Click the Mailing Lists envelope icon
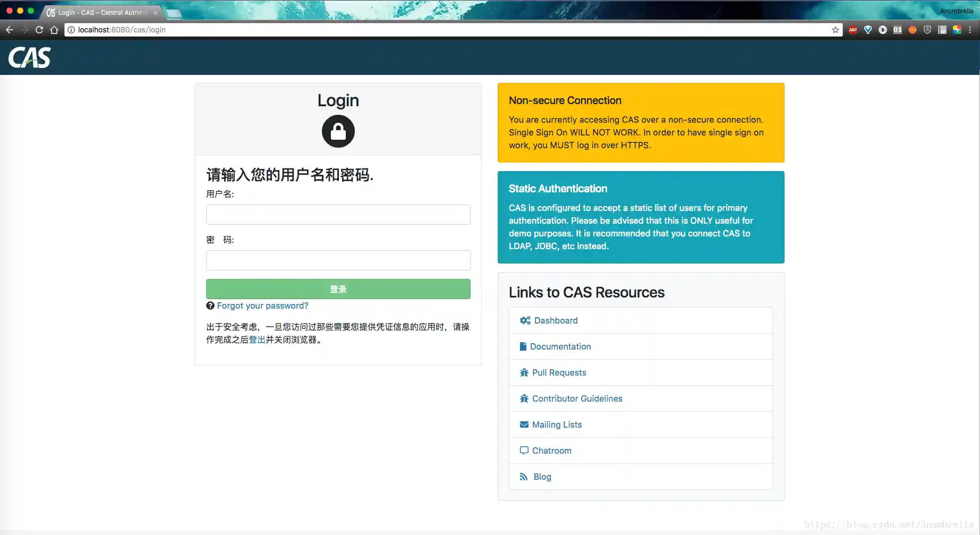The width and height of the screenshot is (980, 535). [x=524, y=424]
